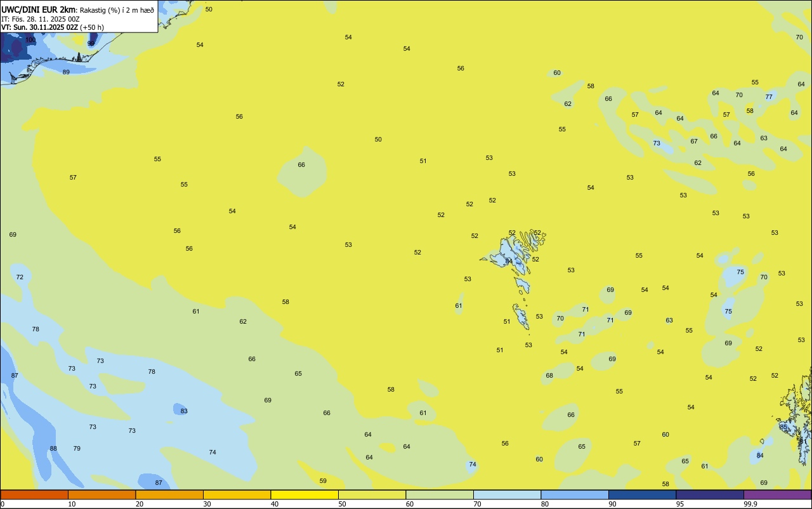
Task: Click the purple legend swatch above 99.9
Action: pyautogui.click(x=777, y=494)
